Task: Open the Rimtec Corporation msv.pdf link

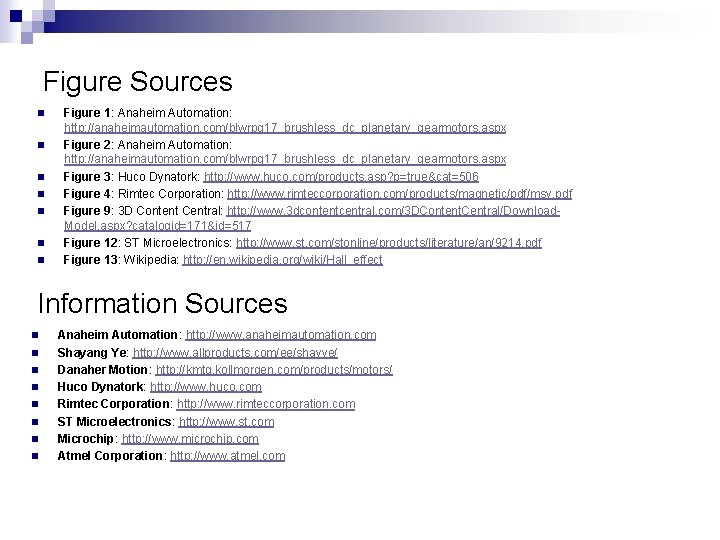Action: 399,194
